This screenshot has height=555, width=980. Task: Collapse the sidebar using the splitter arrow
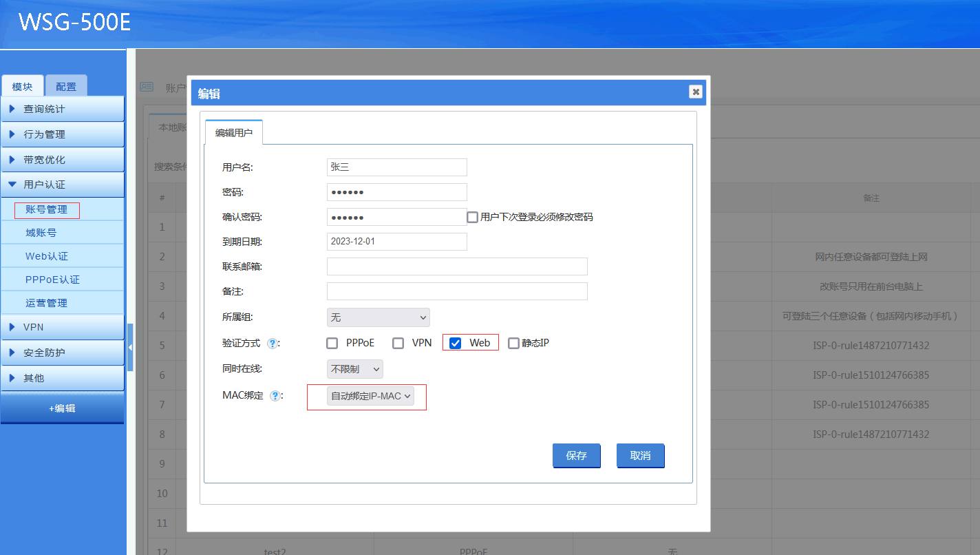point(130,347)
